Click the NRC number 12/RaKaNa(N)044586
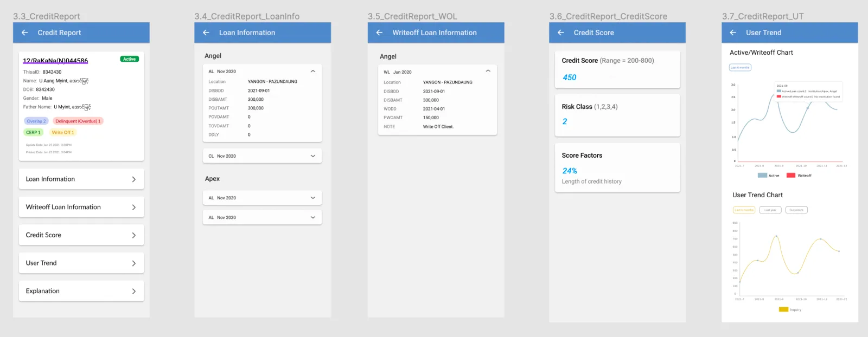Screen dimensions: 868x337 click(x=55, y=61)
